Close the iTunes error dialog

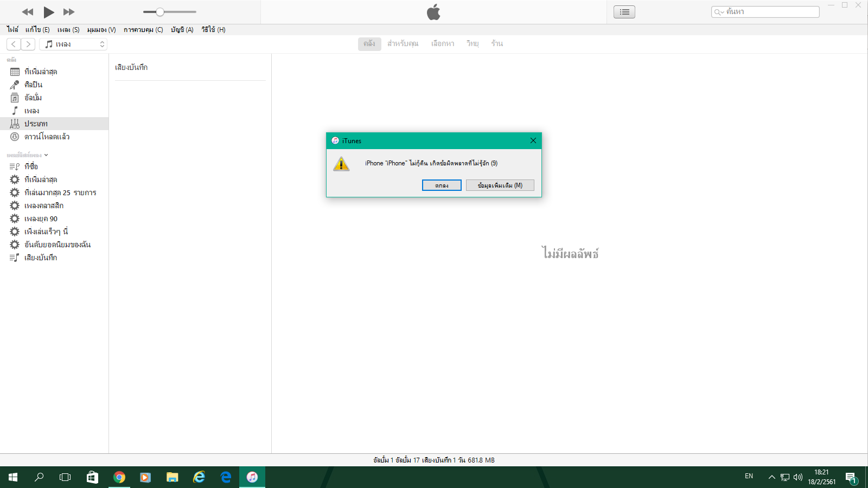click(x=533, y=140)
